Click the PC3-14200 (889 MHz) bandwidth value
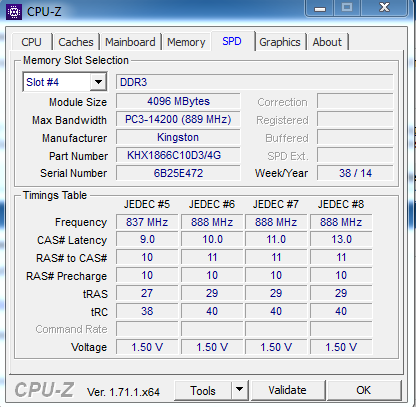This screenshot has height=407, width=416. 178,119
